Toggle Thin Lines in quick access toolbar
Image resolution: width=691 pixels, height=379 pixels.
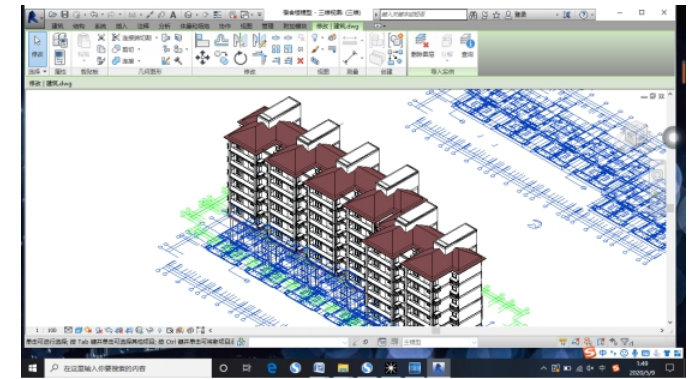217,15
